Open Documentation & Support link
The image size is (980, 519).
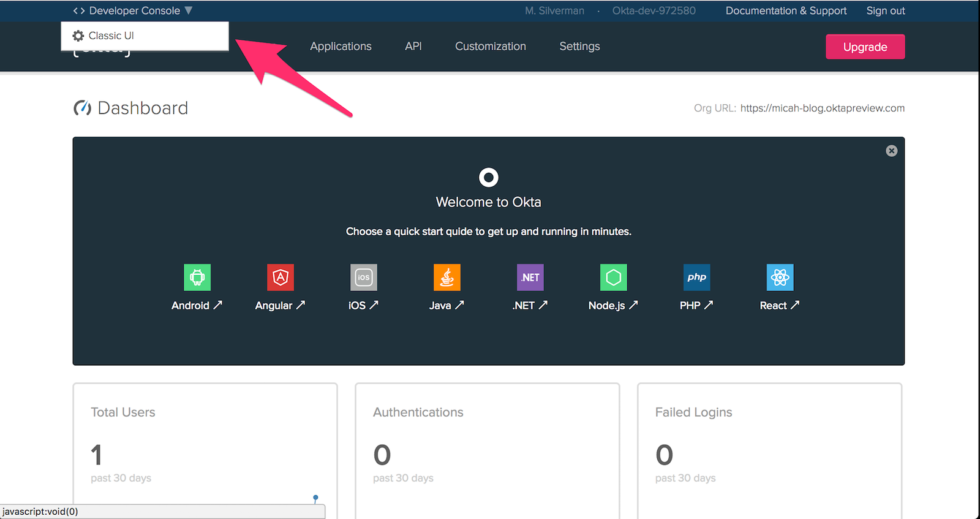(x=786, y=10)
